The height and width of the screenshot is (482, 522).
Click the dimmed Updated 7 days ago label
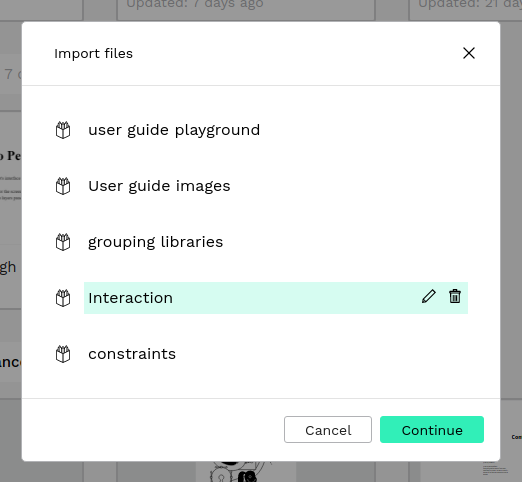pyautogui.click(x=195, y=4)
